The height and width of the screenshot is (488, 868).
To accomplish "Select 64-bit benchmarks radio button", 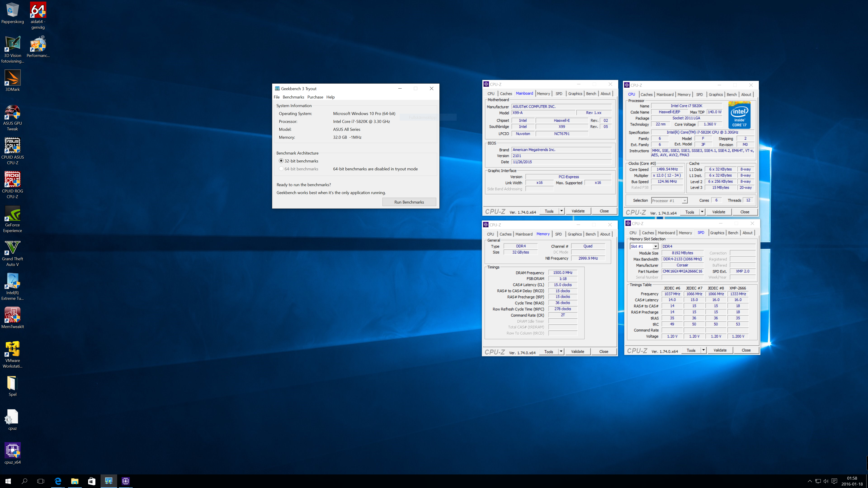I will (281, 169).
